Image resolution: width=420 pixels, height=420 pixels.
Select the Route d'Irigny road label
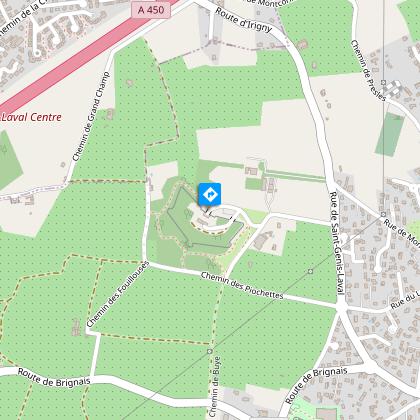point(244,20)
